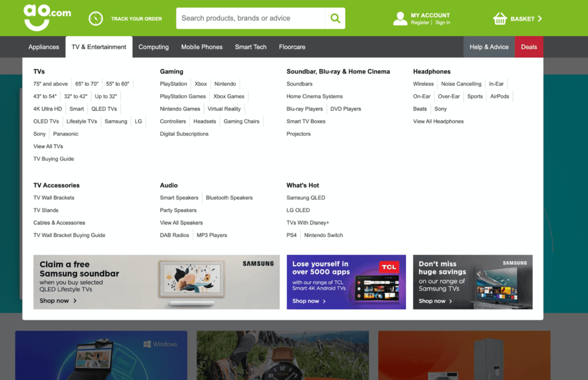Open the Floorcare menu

pos(292,47)
